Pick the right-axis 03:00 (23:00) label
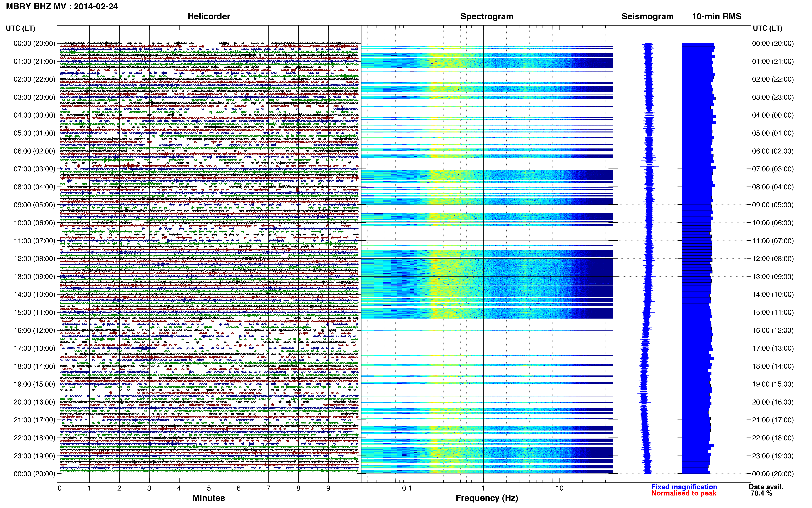812x508 pixels. [x=773, y=97]
